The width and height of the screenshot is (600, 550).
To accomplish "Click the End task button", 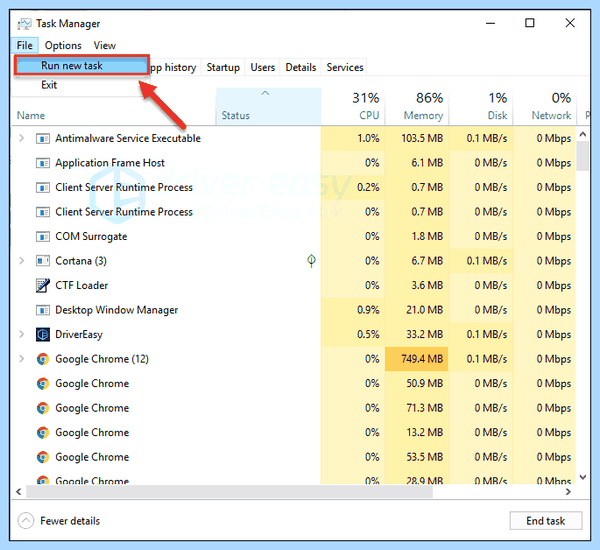I will click(546, 521).
